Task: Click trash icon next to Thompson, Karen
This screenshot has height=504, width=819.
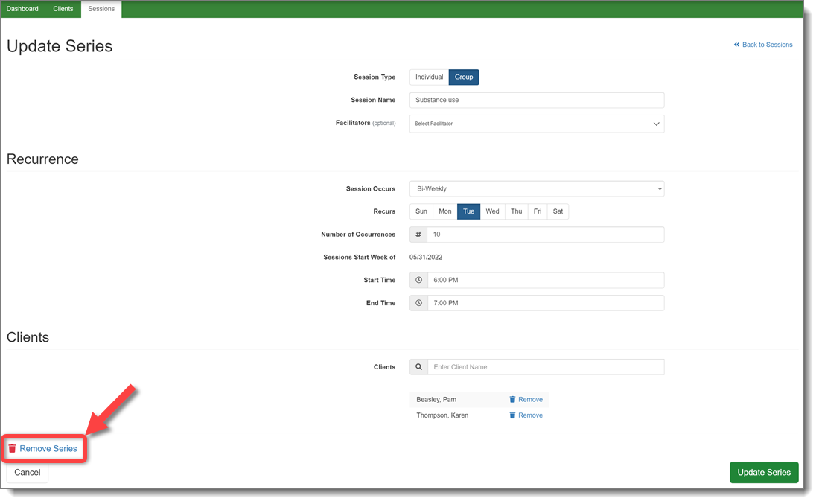Action: coord(512,415)
